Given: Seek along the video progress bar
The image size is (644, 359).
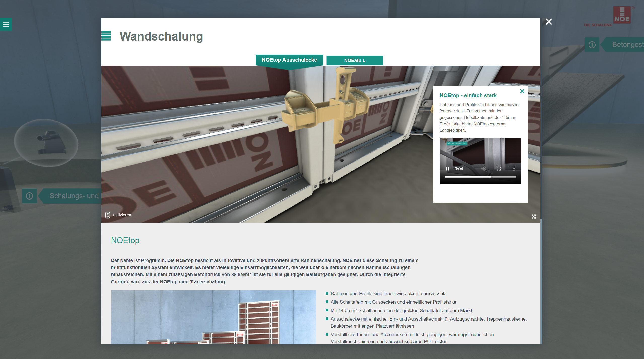Looking at the screenshot, I should 480,177.
